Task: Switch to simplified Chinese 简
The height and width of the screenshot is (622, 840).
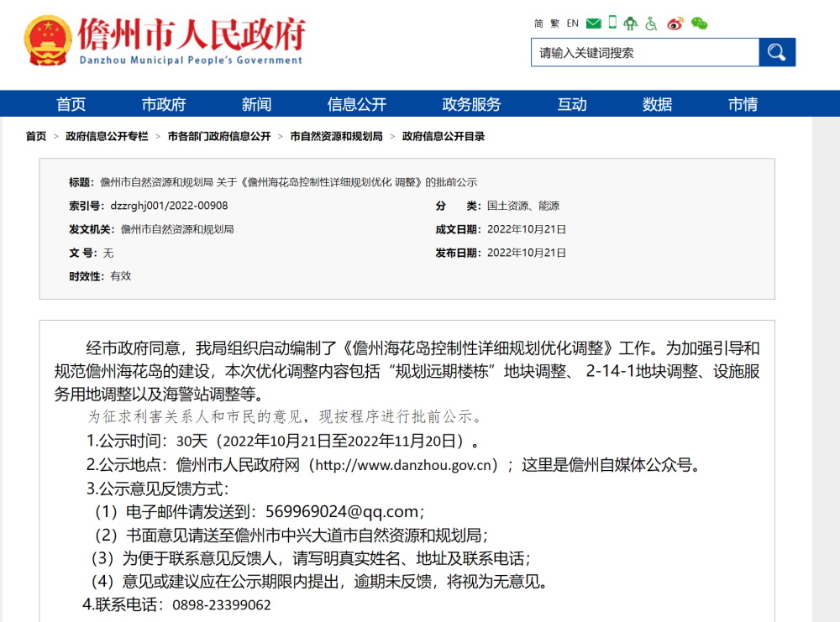Action: click(538, 24)
